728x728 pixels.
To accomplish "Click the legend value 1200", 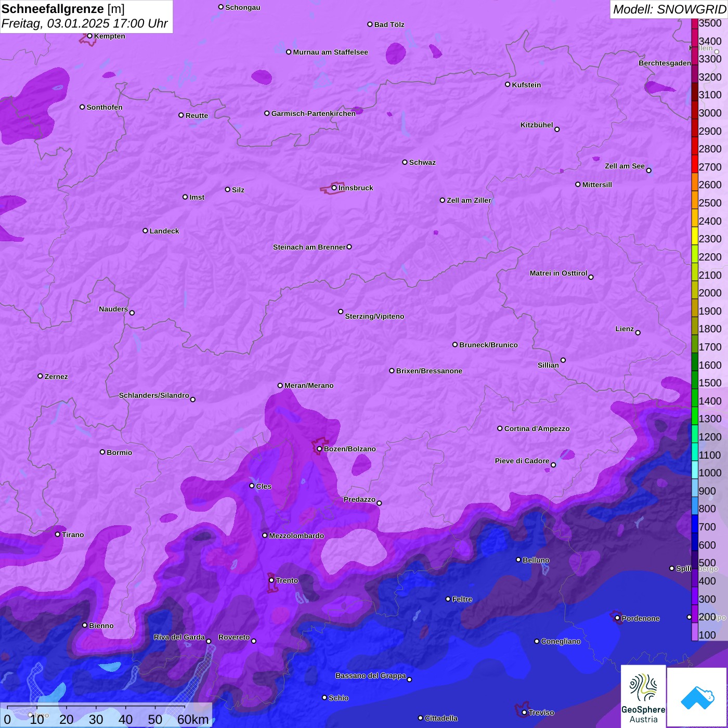I will point(710,437).
